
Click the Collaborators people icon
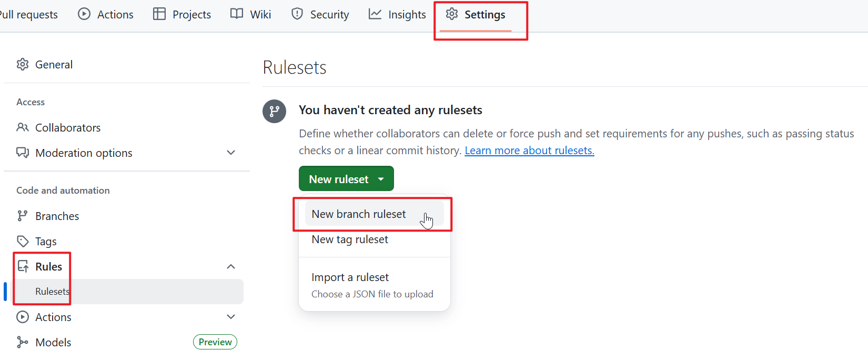(23, 127)
